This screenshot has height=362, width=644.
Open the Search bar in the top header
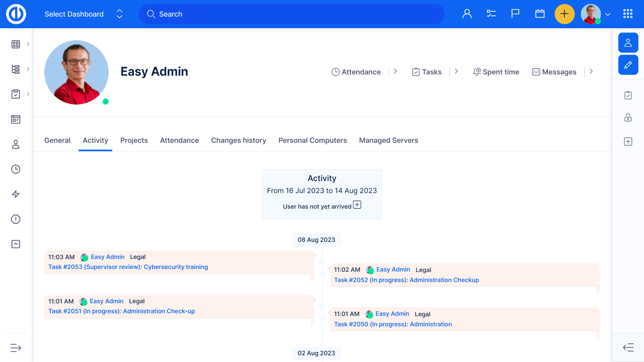pos(291,14)
